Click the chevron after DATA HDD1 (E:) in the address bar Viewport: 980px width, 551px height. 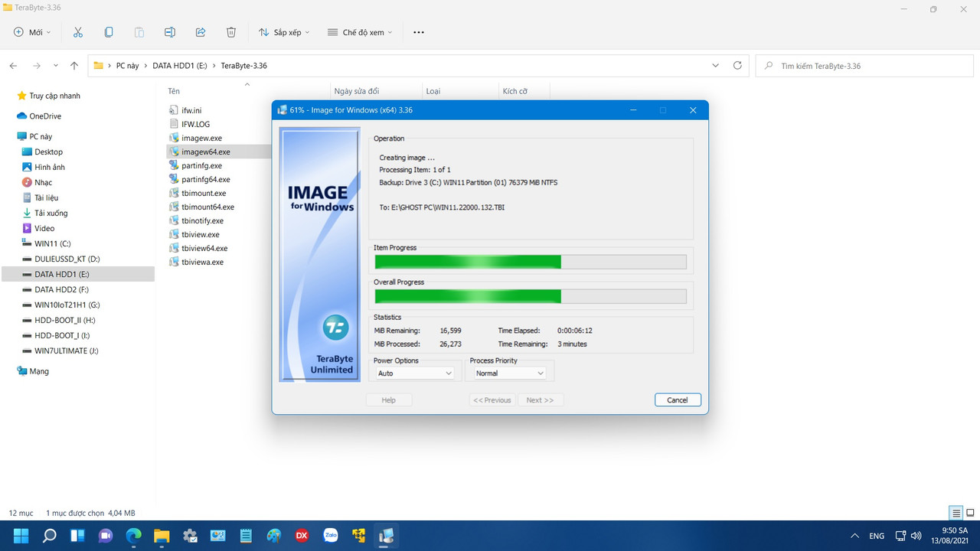click(x=214, y=66)
